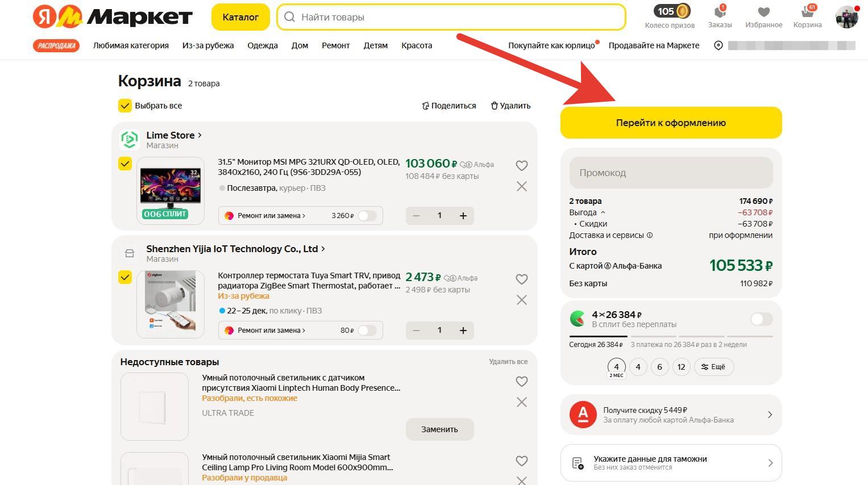
Task: Click the Lime Store shop logo
Action: (x=130, y=139)
